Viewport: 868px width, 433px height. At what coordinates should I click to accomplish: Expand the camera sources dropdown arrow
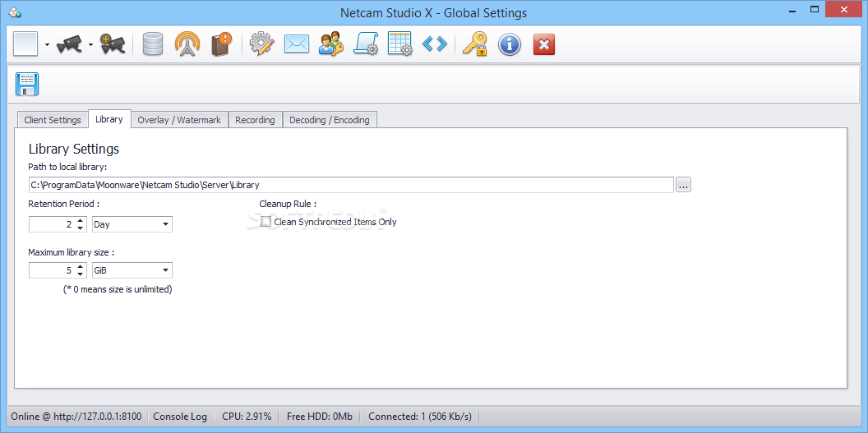tap(90, 45)
